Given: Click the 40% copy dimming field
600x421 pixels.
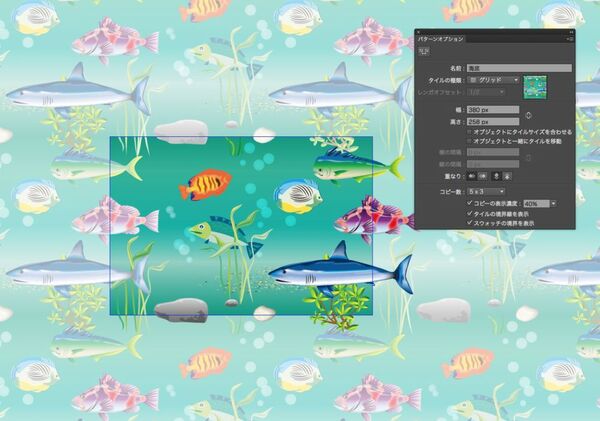Looking at the screenshot, I should (x=536, y=204).
